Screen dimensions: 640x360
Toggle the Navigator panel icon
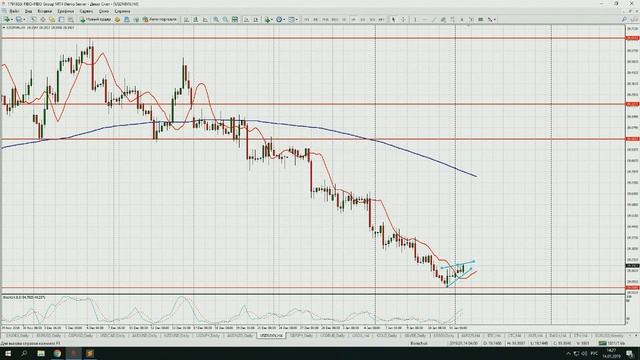(52, 20)
